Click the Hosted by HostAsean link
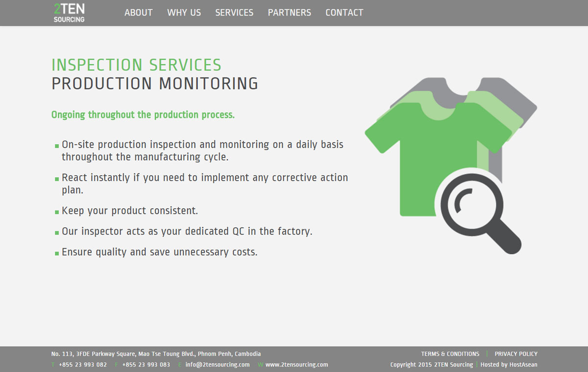588x372 pixels. click(509, 365)
